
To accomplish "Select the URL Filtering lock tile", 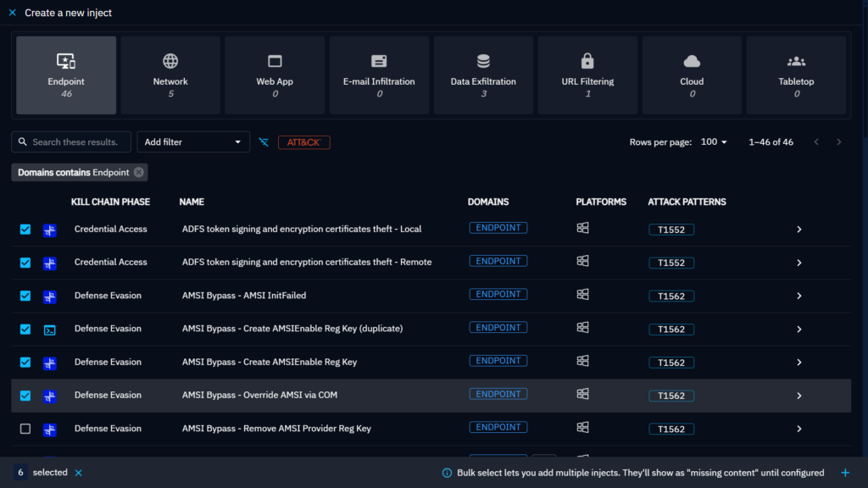I will click(x=587, y=75).
